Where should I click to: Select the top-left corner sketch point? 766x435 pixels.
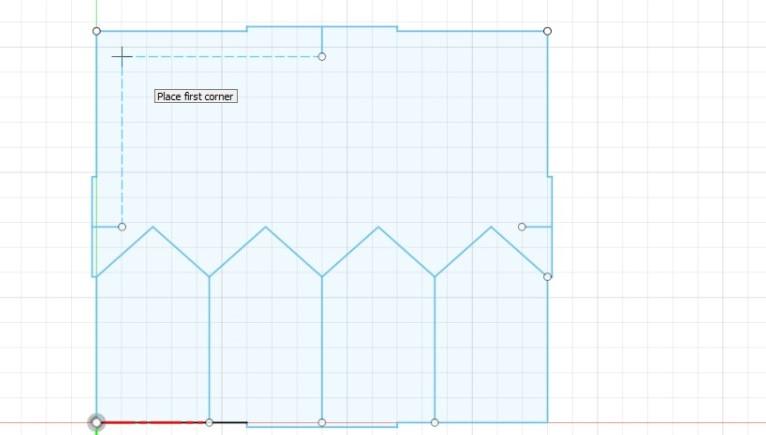pos(97,31)
